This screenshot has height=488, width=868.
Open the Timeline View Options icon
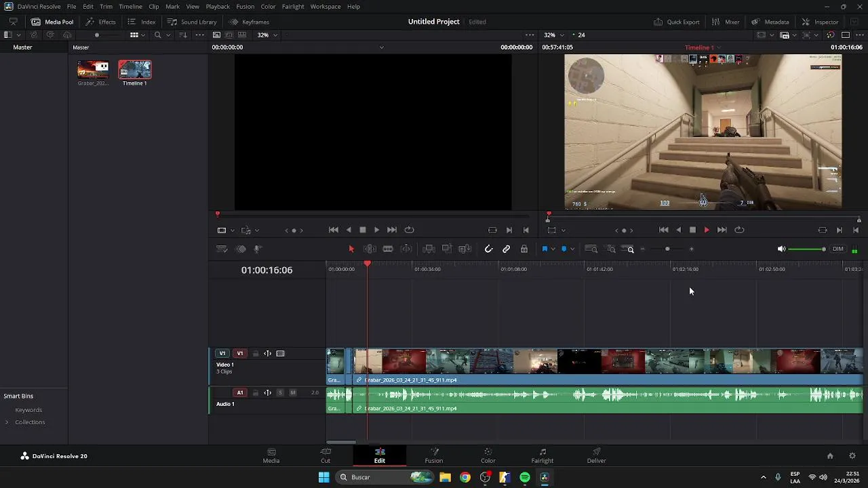(x=222, y=249)
